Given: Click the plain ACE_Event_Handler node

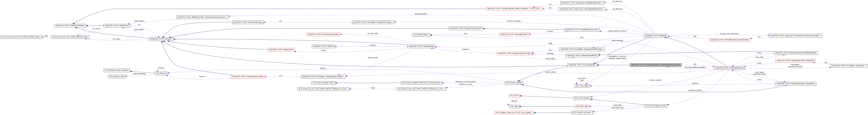Looking at the screenshot, I should click(514, 83).
